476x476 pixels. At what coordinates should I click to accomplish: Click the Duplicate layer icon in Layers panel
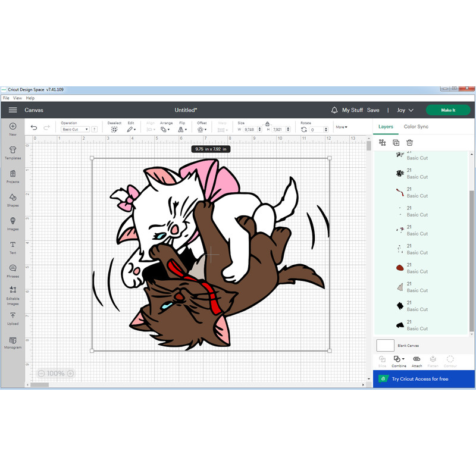(396, 143)
